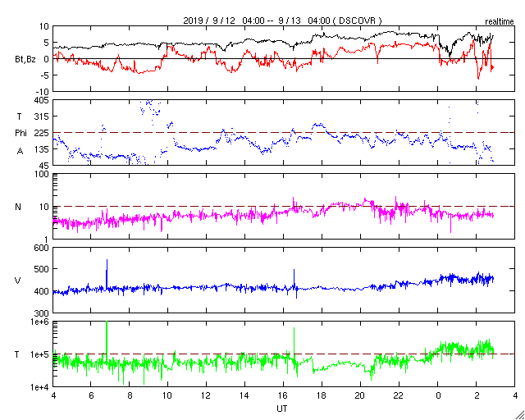Select the 'Phi' axis label
Viewport: 525px width, 420px height.
(x=21, y=134)
